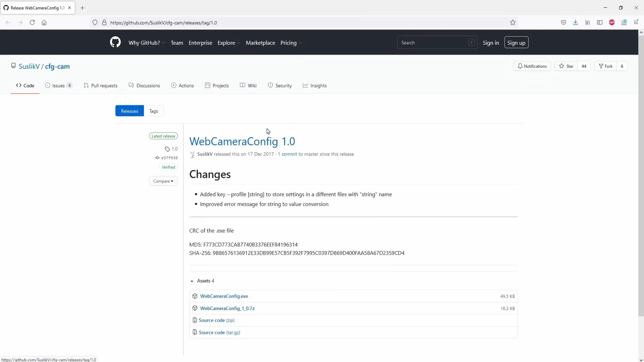The height and width of the screenshot is (362, 644).
Task: Open the Security tab
Action: [x=280, y=85]
